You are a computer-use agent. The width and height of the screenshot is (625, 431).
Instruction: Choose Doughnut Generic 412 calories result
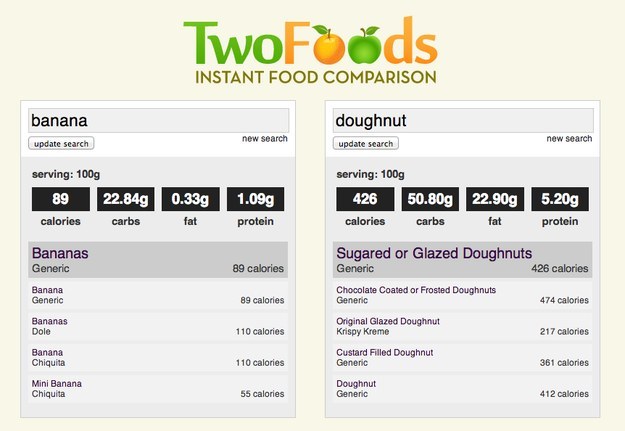click(462, 388)
